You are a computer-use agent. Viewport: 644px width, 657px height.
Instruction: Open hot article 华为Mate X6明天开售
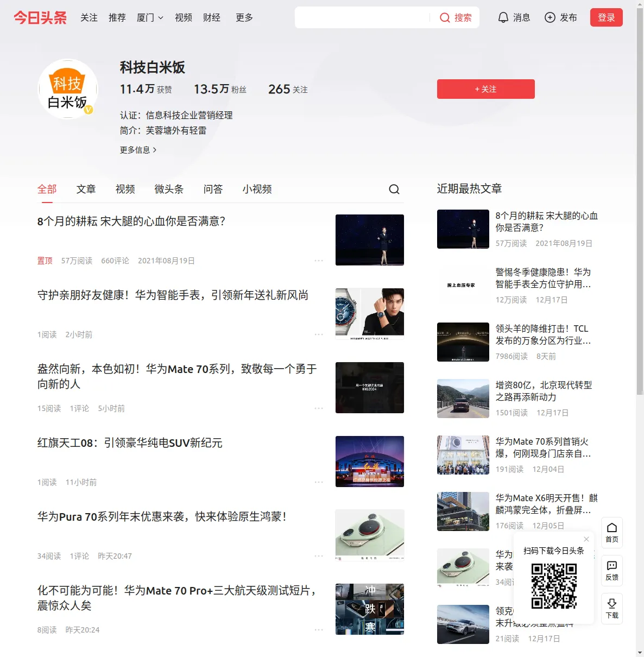pyautogui.click(x=546, y=504)
